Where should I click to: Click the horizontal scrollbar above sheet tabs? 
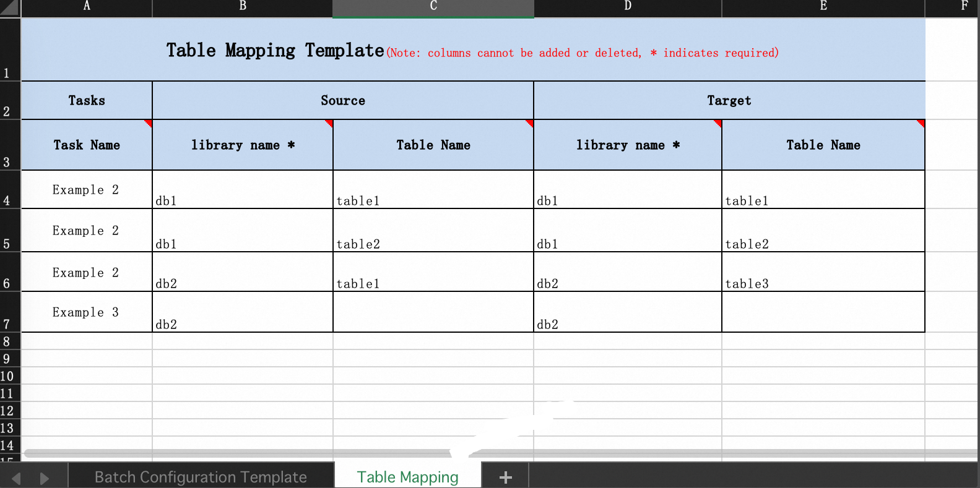(235, 453)
